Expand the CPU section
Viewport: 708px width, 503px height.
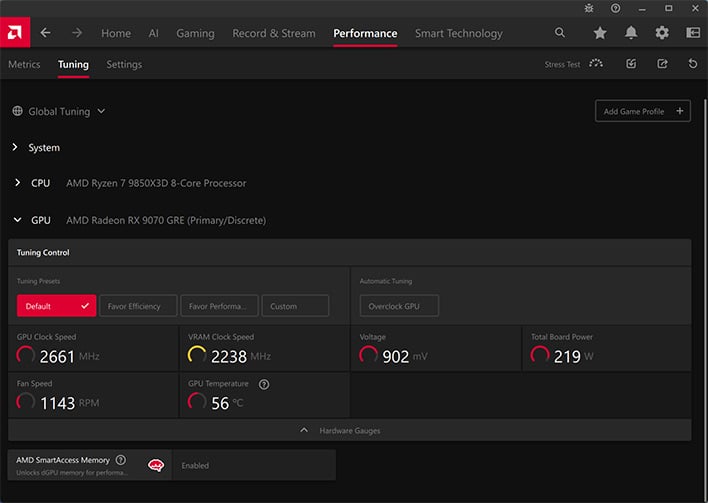17,183
